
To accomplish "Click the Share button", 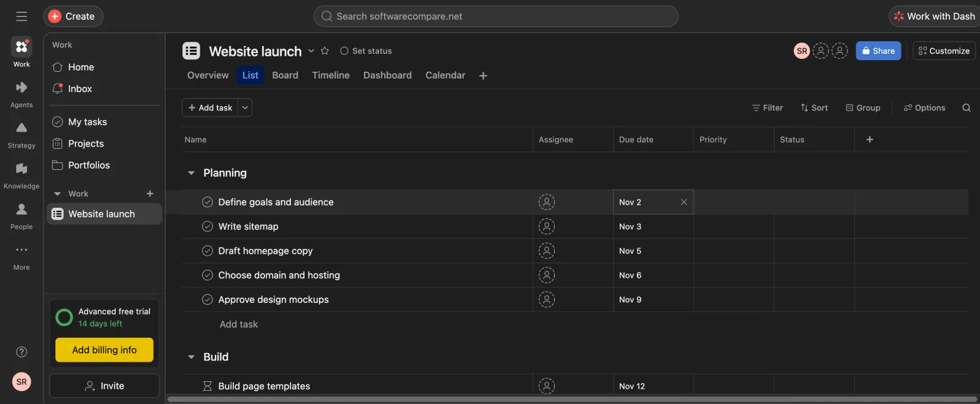I will click(878, 51).
